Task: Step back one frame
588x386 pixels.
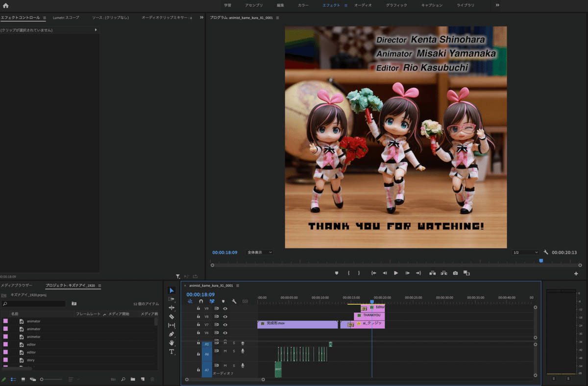Action: pos(385,273)
